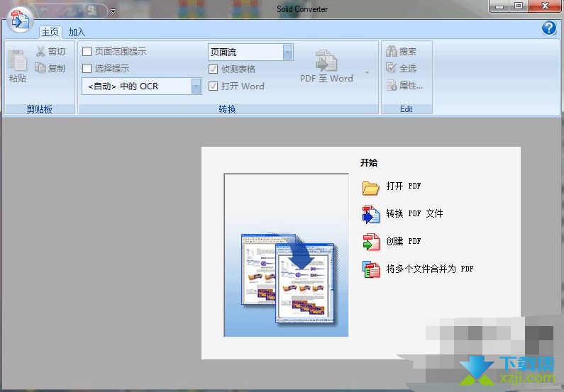Image resolution: width=564 pixels, height=392 pixels.
Task: Click the yellow folder icon for 打开 PDF
Action: [371, 187]
